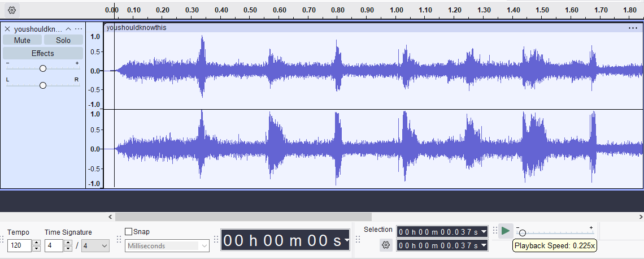Select the clip title youshouldknowthis
This screenshot has width=644, height=259.
tap(136, 28)
